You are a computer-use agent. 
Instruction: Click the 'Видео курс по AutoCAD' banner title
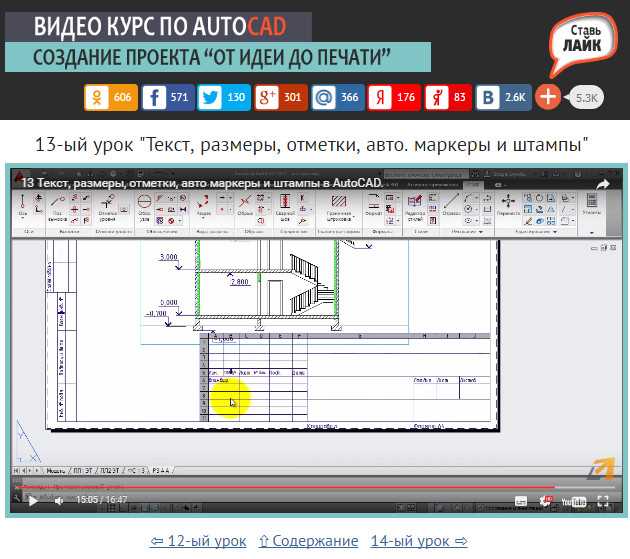coord(159,27)
